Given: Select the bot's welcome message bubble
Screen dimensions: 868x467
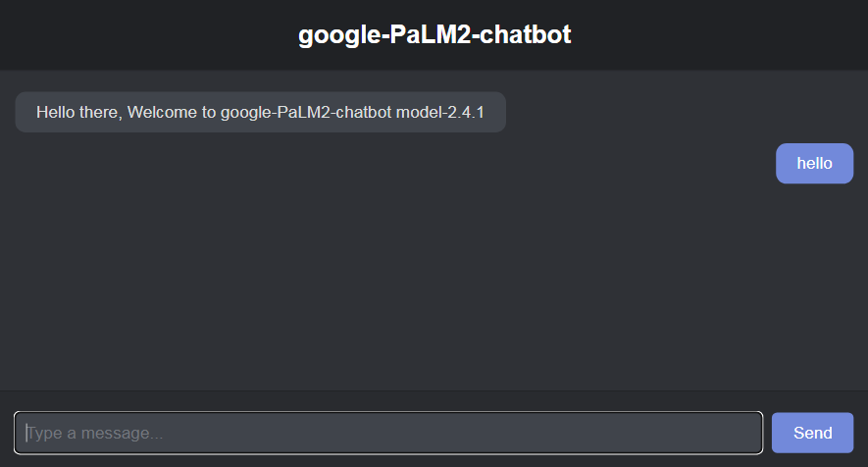Looking at the screenshot, I should tap(260, 112).
